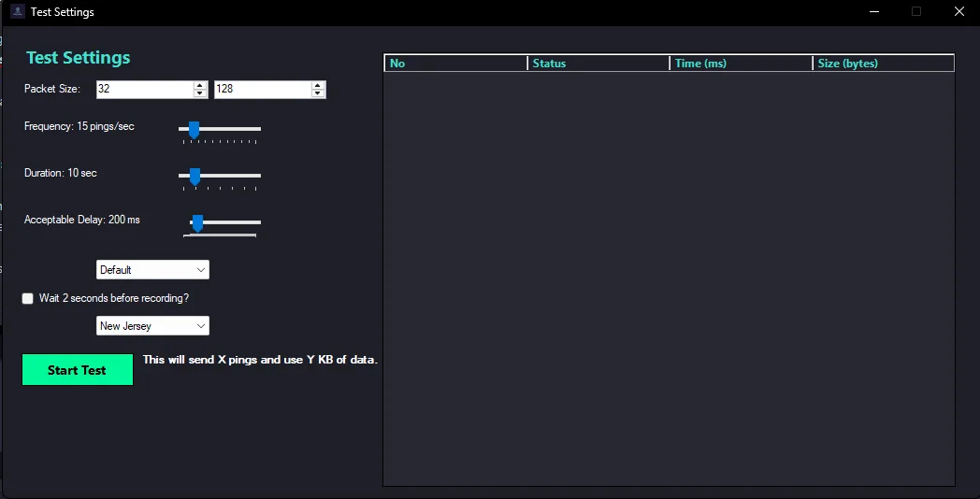Click the No column header

(455, 64)
